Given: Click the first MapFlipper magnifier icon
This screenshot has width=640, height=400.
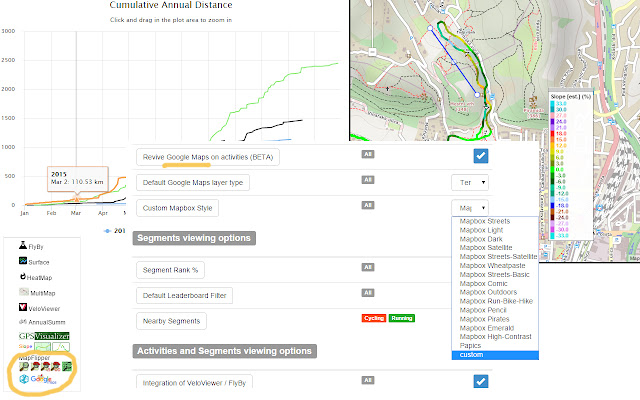Looking at the screenshot, I should coord(24,369).
